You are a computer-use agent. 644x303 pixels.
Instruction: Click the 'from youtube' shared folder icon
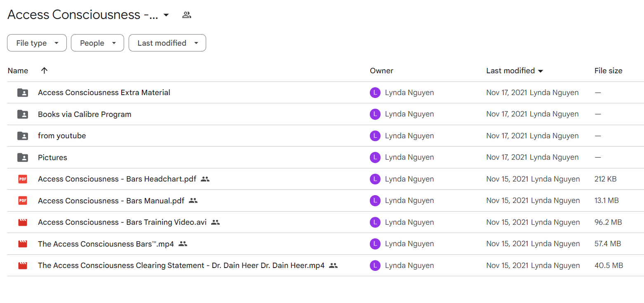pos(23,136)
